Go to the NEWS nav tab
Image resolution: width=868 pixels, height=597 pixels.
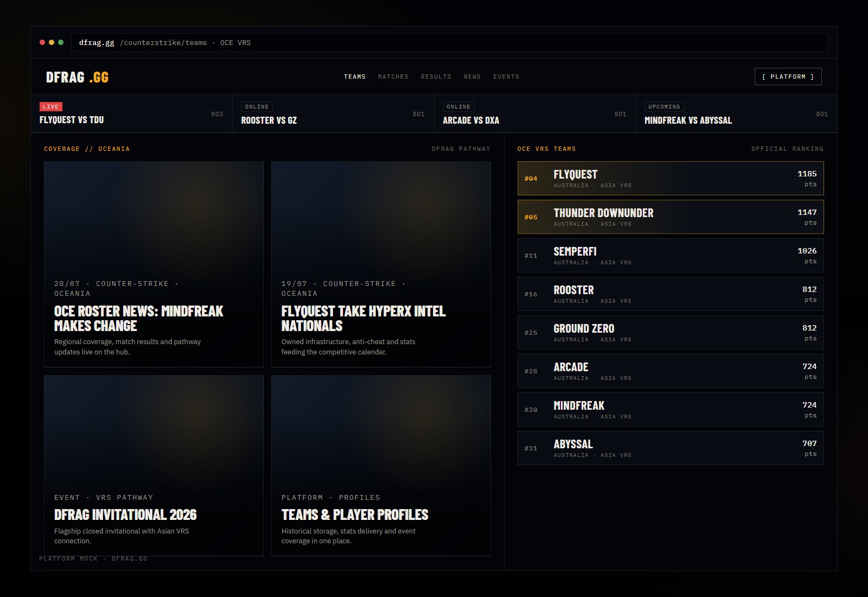coord(472,77)
